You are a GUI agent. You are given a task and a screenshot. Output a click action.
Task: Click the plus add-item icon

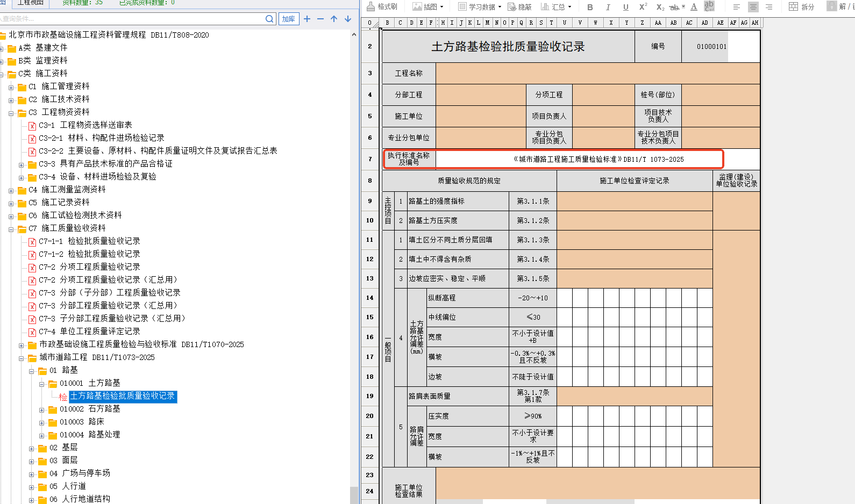tap(307, 19)
